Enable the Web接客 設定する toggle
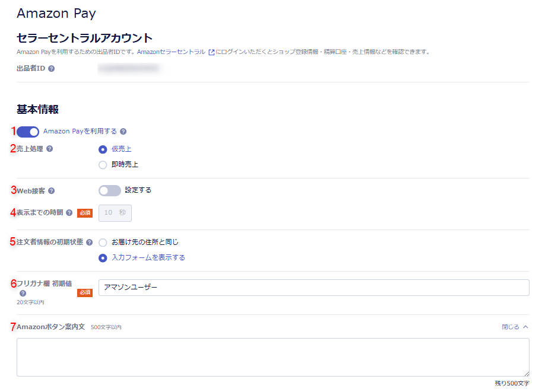Image resolution: width=539 pixels, height=392 pixels. tap(110, 190)
